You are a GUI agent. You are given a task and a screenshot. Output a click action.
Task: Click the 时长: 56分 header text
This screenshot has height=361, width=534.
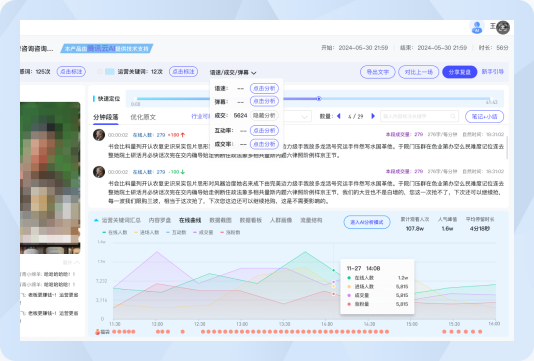[493, 48]
